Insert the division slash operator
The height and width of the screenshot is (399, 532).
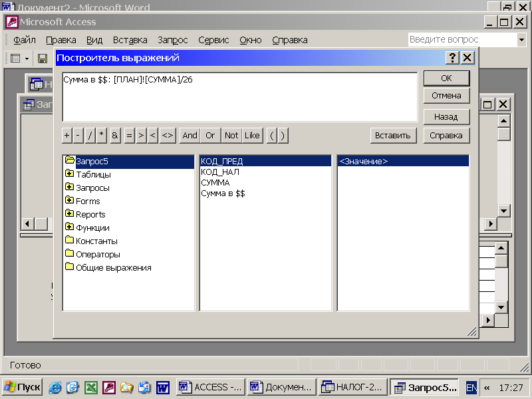coord(90,136)
